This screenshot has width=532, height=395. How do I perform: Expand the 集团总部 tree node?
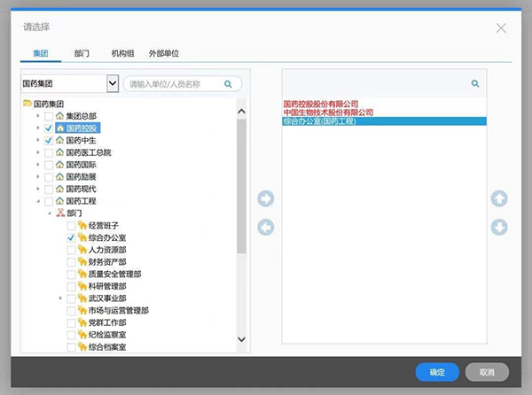pos(38,116)
